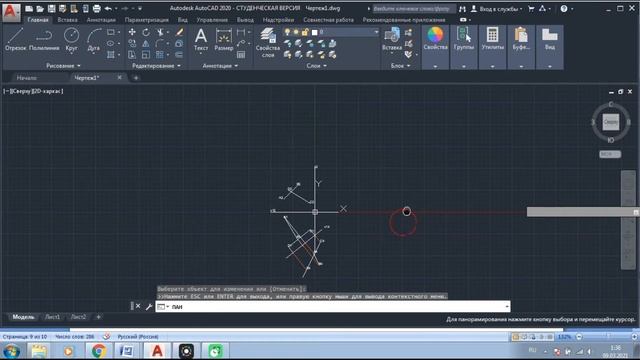Switch to the Лист1 layout tab

point(52,317)
